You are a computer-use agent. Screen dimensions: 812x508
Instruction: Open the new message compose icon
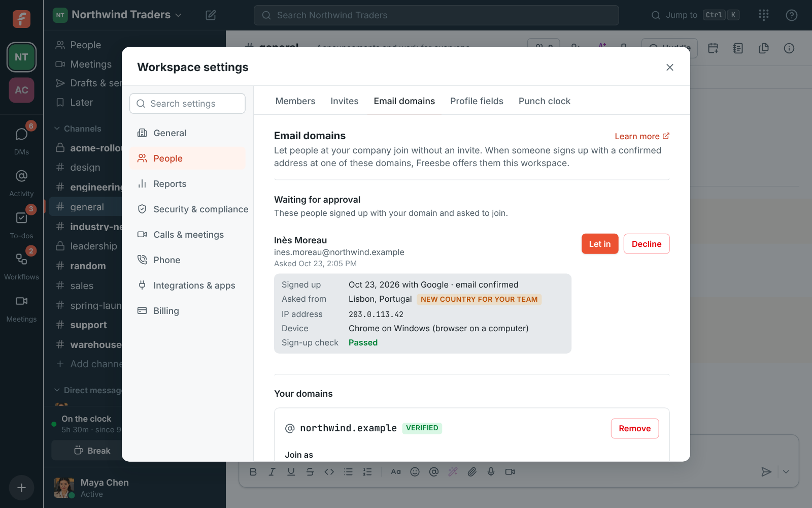click(x=211, y=15)
